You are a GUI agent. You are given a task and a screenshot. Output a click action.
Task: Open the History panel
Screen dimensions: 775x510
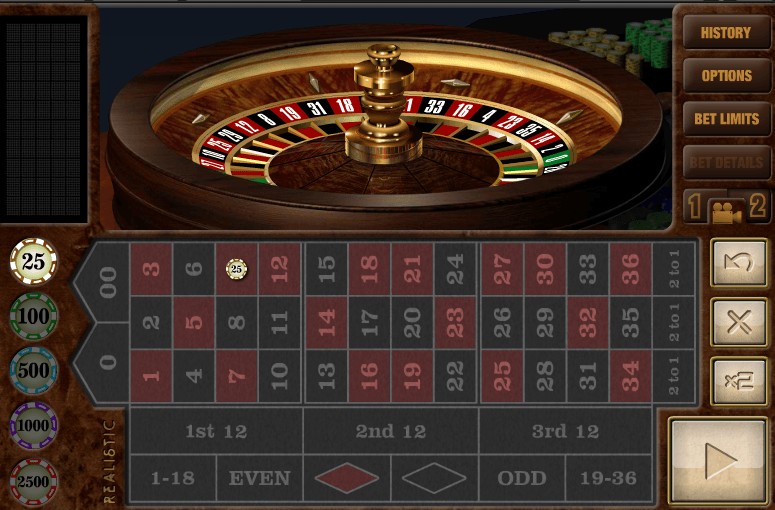(726, 33)
